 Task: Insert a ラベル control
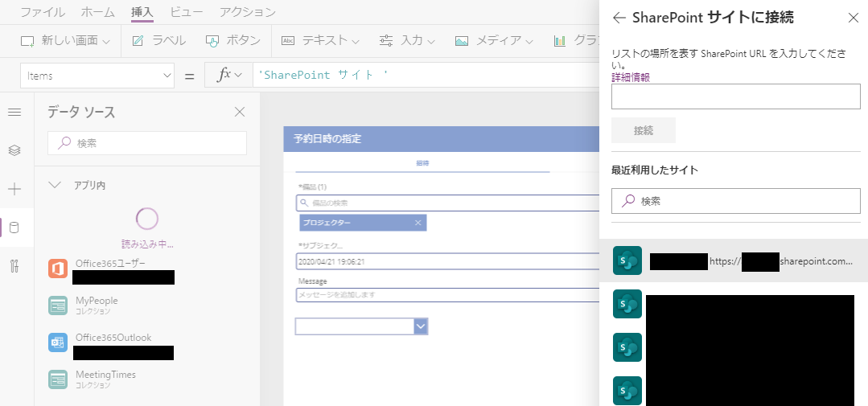(159, 40)
